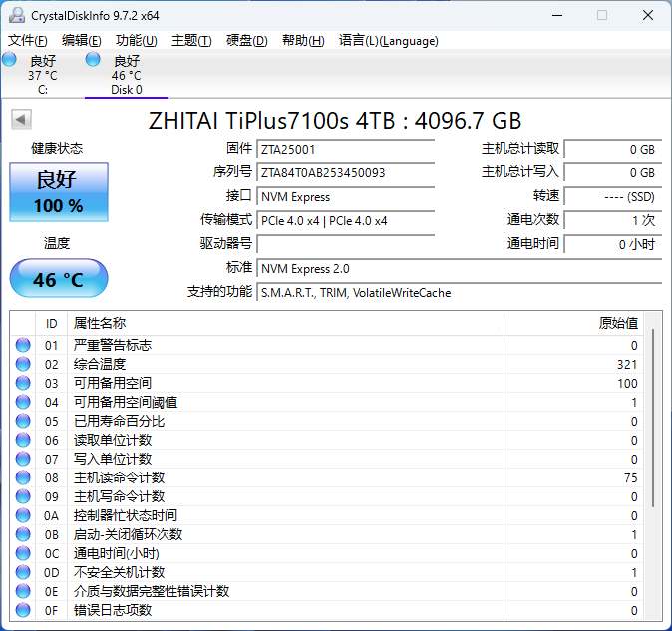This screenshot has height=631, width=672.
Task: Click status orb for row 05 已用寿命百分比
Action: tap(23, 421)
